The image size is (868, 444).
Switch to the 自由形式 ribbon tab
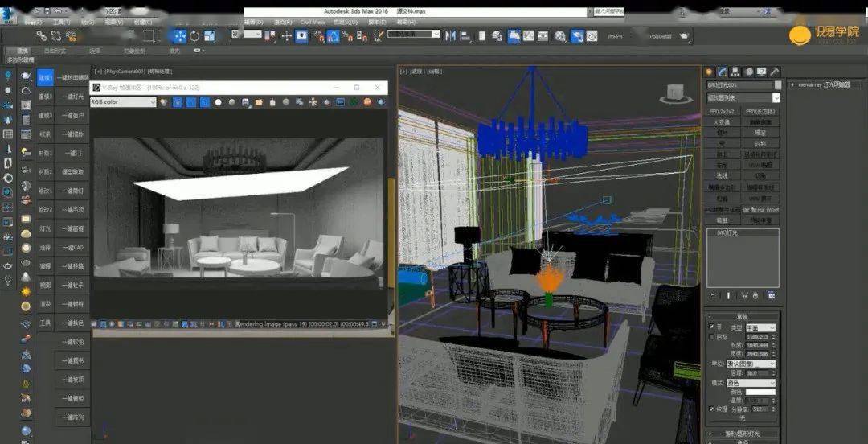[x=55, y=51]
